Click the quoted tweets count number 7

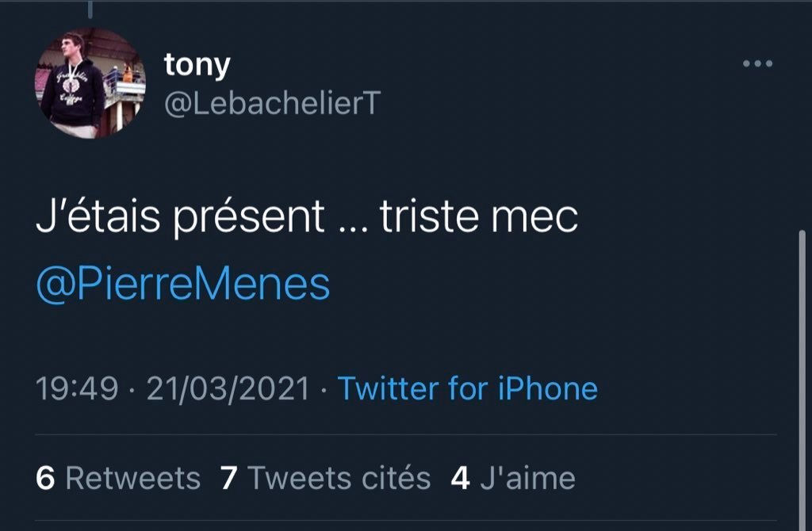pyautogui.click(x=229, y=479)
